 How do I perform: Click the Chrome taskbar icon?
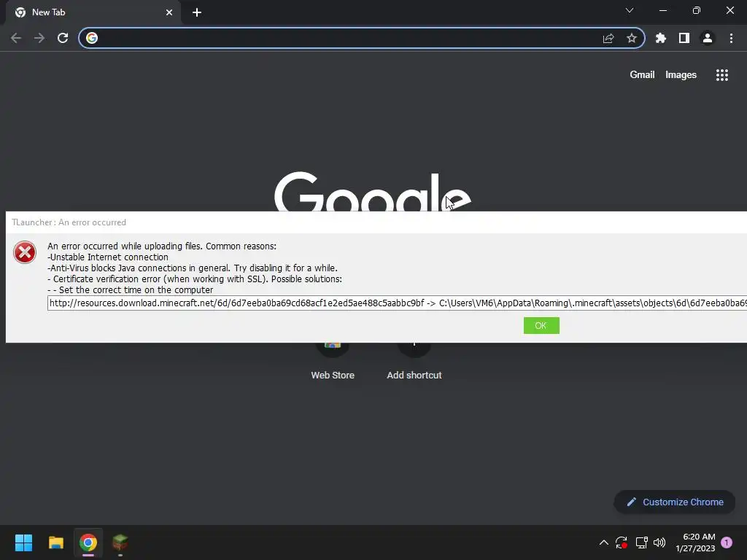(x=88, y=542)
